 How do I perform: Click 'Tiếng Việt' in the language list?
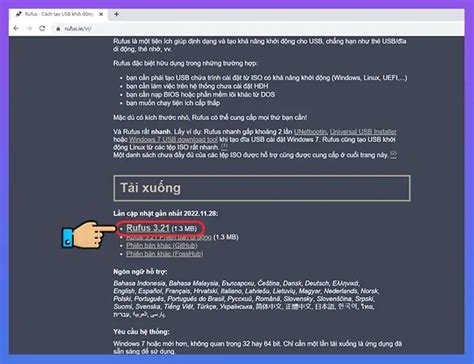178,307
